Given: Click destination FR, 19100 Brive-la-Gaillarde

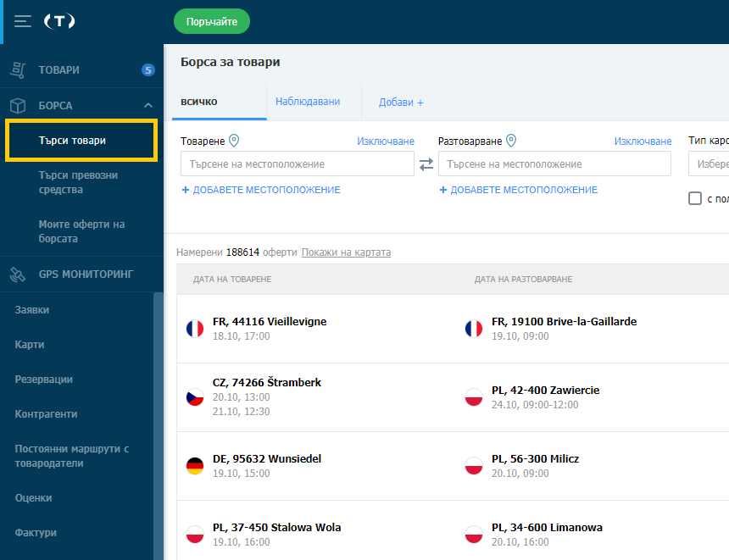Looking at the screenshot, I should click(564, 322).
